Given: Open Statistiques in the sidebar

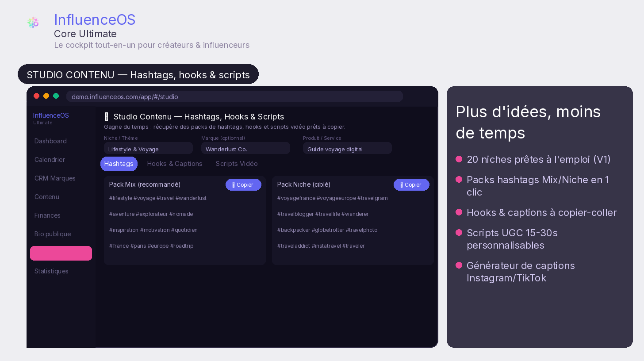Looking at the screenshot, I should point(51,271).
